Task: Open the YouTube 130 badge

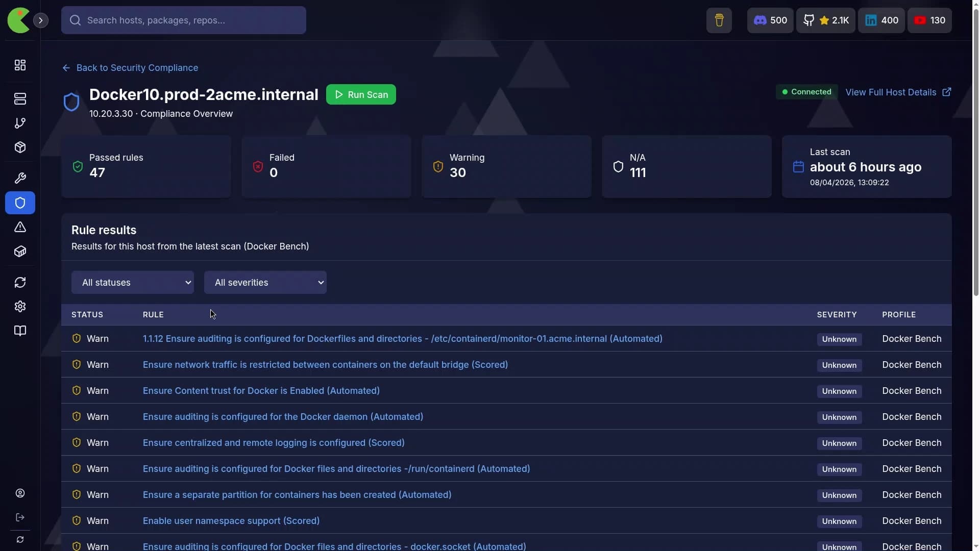Action: 929,20
